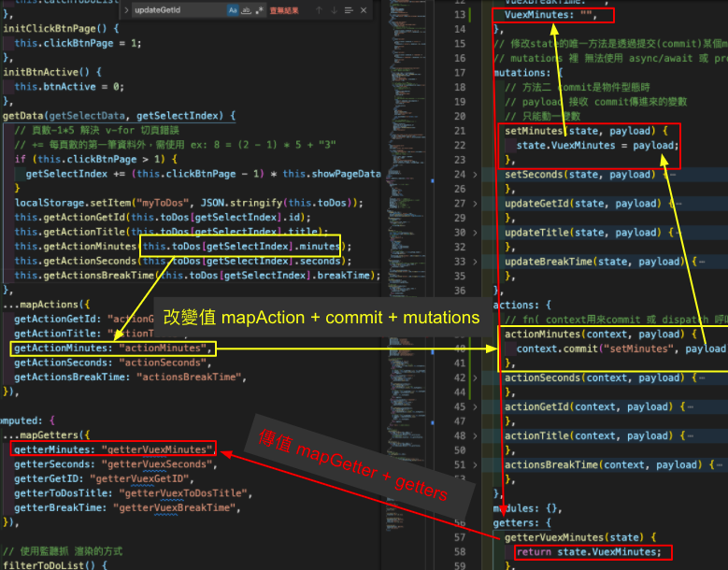Unfold updateGetId mutation at line 27
The height and width of the screenshot is (570, 728).
(x=475, y=204)
